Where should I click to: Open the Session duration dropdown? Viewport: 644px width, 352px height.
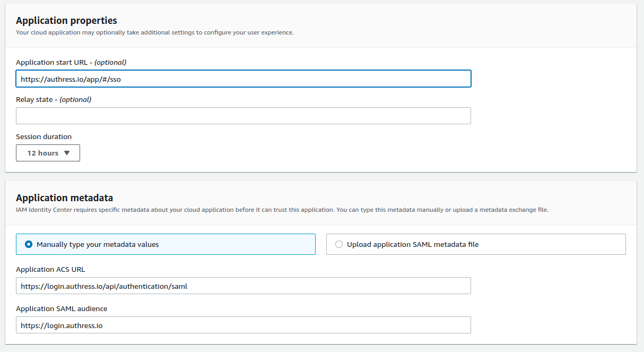click(x=48, y=153)
